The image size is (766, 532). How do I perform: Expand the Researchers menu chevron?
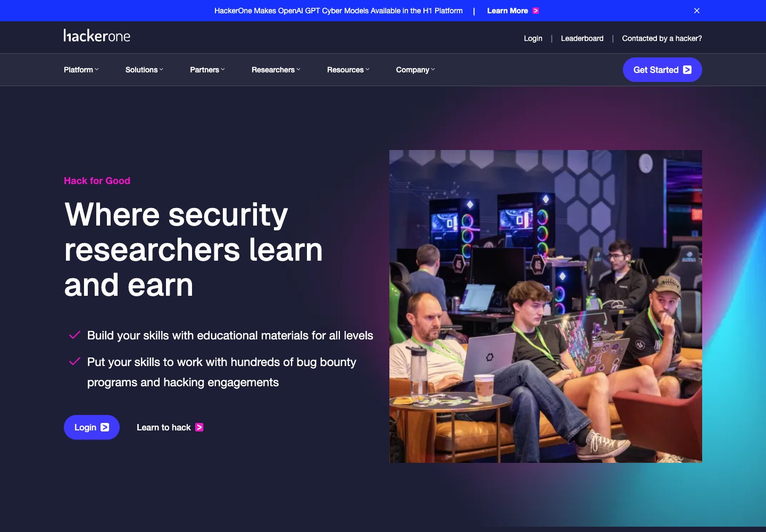point(298,70)
